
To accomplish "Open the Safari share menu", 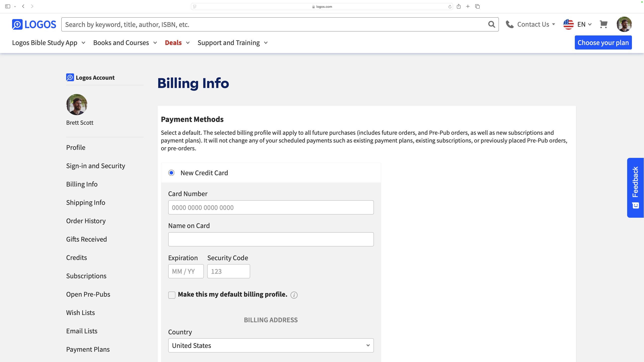I will click(x=459, y=6).
